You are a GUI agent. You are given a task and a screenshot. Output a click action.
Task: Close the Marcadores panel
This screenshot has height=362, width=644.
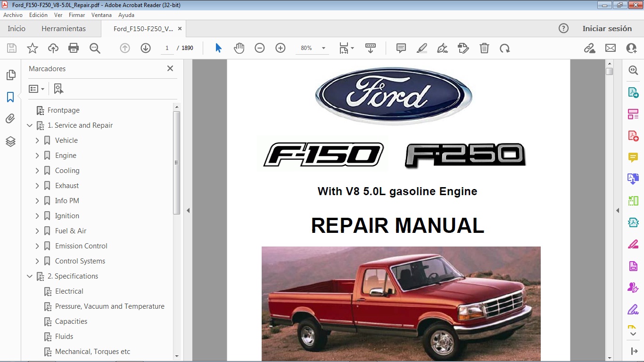click(170, 68)
